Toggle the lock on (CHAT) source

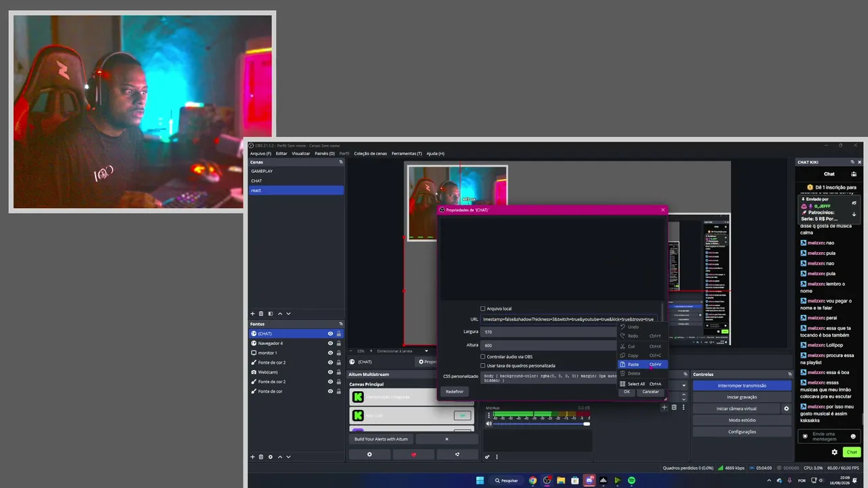click(x=339, y=333)
